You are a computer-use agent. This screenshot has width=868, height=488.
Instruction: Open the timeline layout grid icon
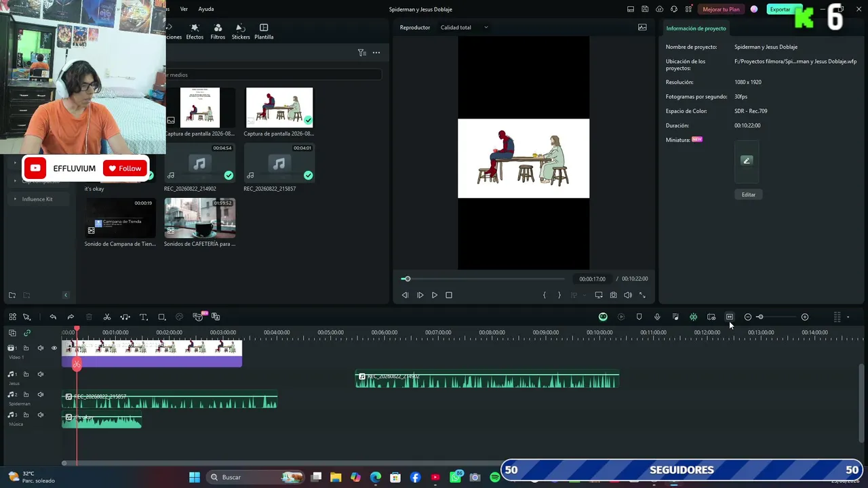[x=12, y=317]
